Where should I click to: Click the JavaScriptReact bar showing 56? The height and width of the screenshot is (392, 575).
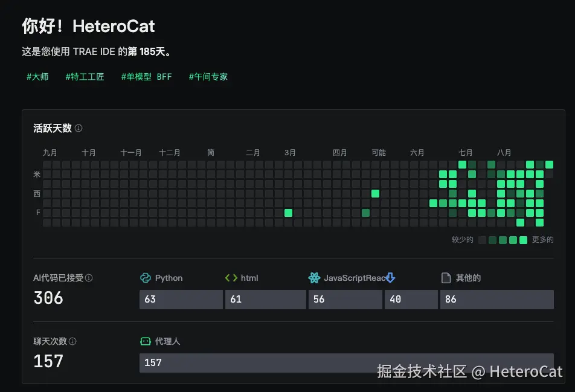point(345,300)
